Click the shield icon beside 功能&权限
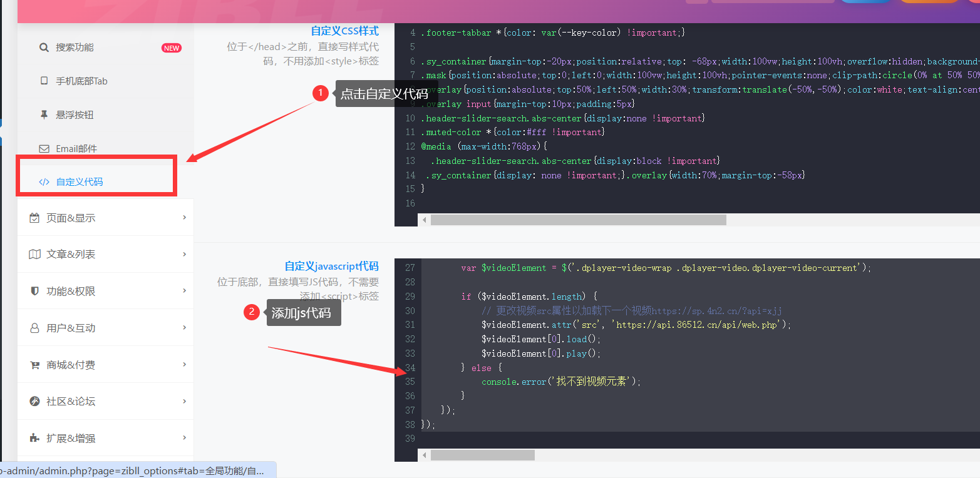Screen dimensions: 980x478 tap(34, 292)
